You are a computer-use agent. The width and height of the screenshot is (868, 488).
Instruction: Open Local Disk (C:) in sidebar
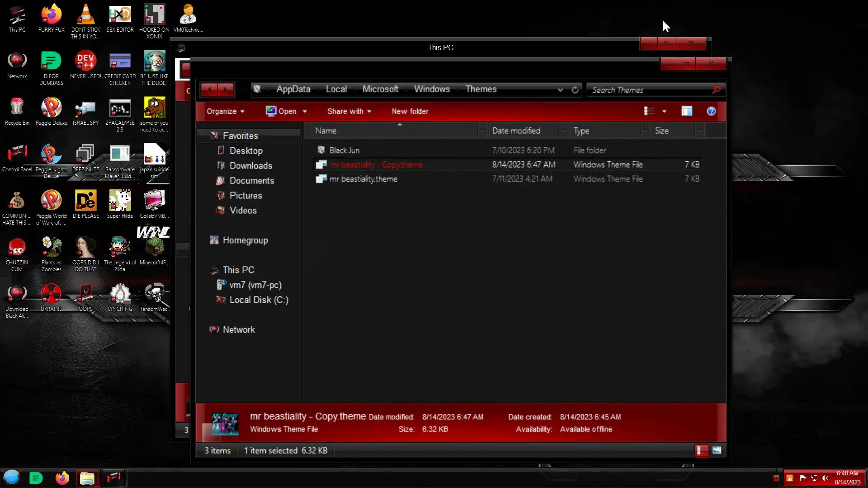pyautogui.click(x=259, y=300)
